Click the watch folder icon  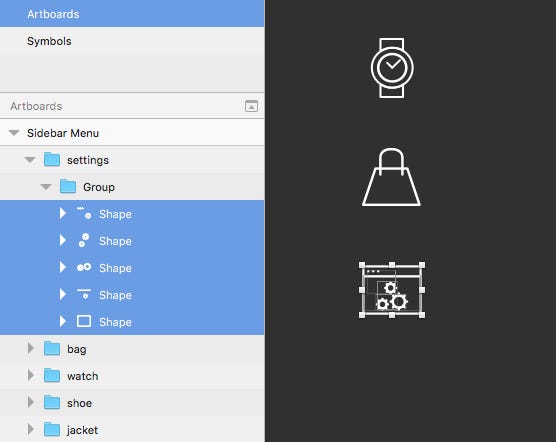52,375
